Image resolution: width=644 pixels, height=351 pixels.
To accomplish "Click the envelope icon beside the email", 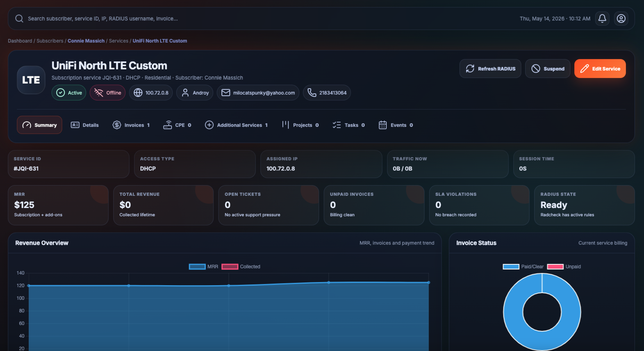I will pyautogui.click(x=226, y=93).
